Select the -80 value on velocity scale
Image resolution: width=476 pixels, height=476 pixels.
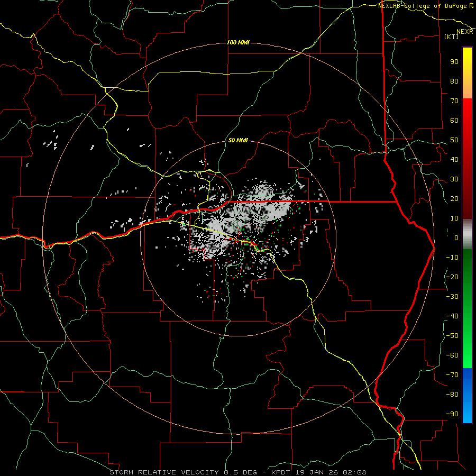(452, 395)
